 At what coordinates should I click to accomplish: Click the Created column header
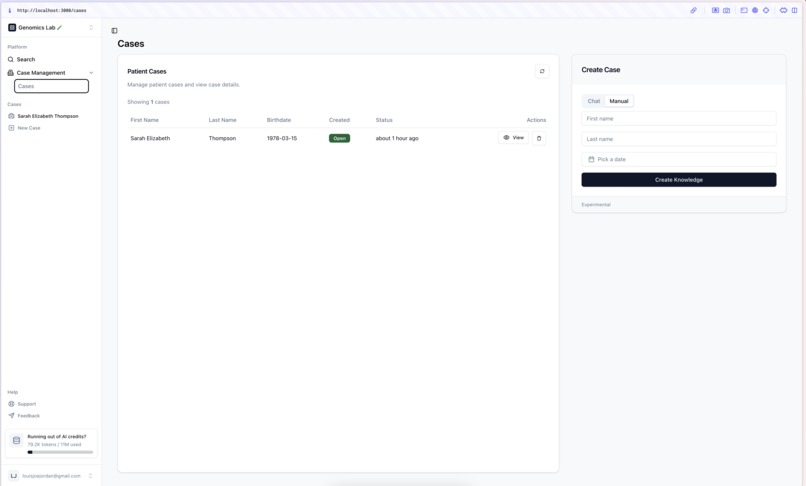coord(339,120)
